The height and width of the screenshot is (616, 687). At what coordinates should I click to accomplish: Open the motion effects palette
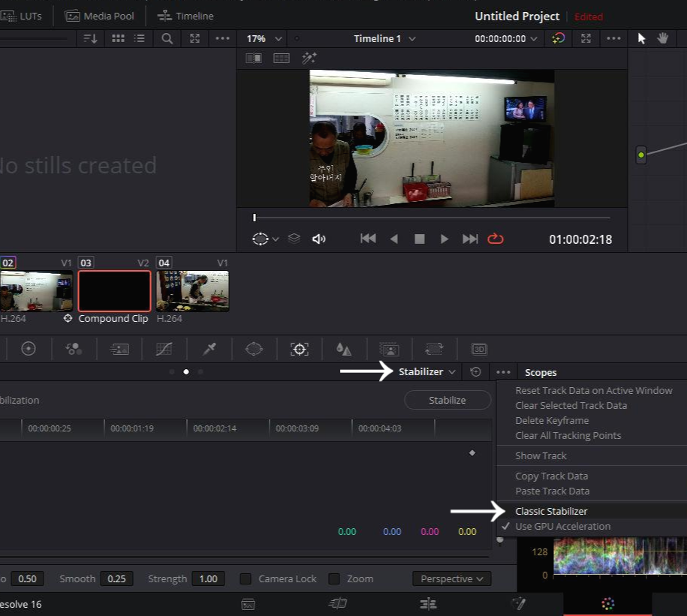point(119,349)
